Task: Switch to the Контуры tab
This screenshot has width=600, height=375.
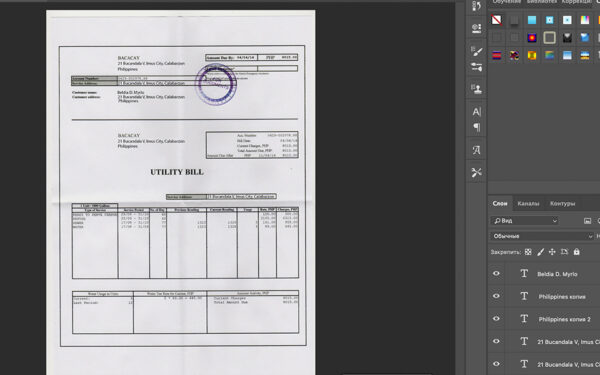Action: 562,204
